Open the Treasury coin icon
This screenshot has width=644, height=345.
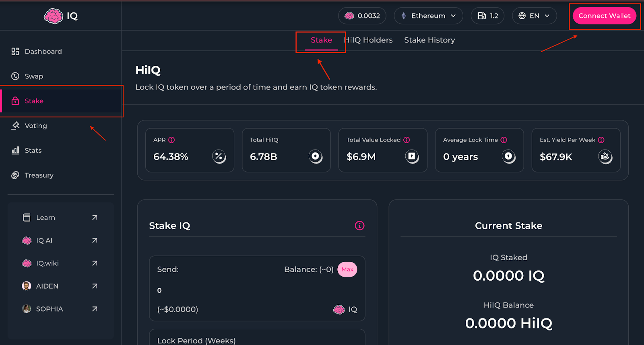tap(15, 175)
